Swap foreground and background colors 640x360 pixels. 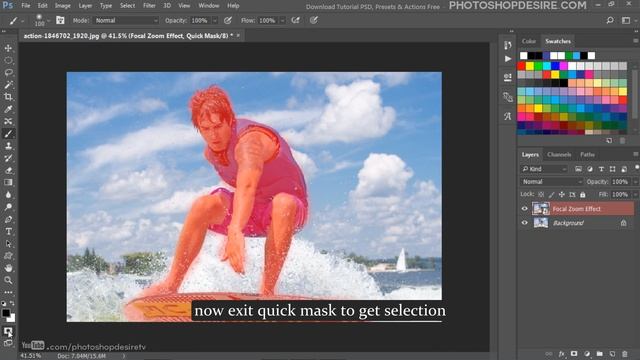tap(12, 303)
